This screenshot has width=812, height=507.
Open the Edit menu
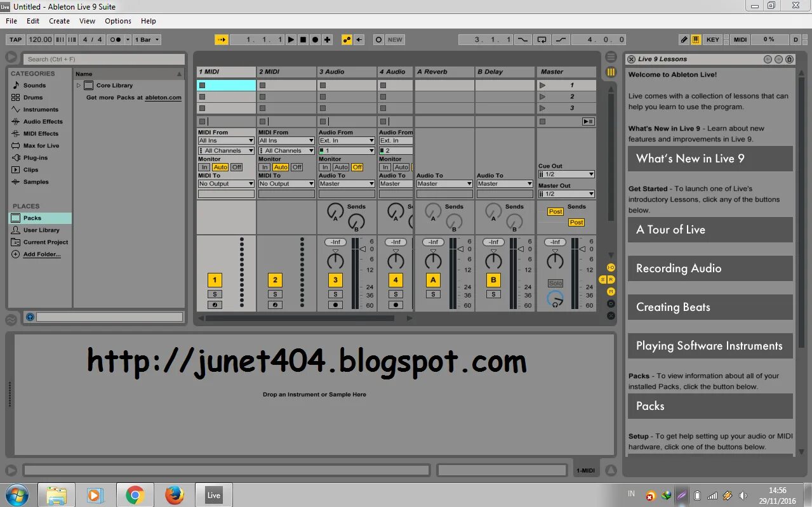click(33, 21)
